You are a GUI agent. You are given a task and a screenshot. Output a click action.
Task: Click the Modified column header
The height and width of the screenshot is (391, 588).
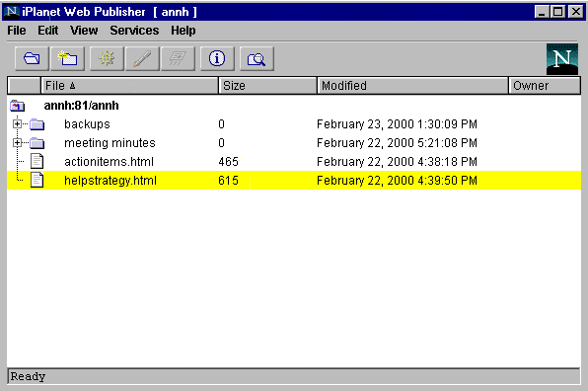coord(412,86)
